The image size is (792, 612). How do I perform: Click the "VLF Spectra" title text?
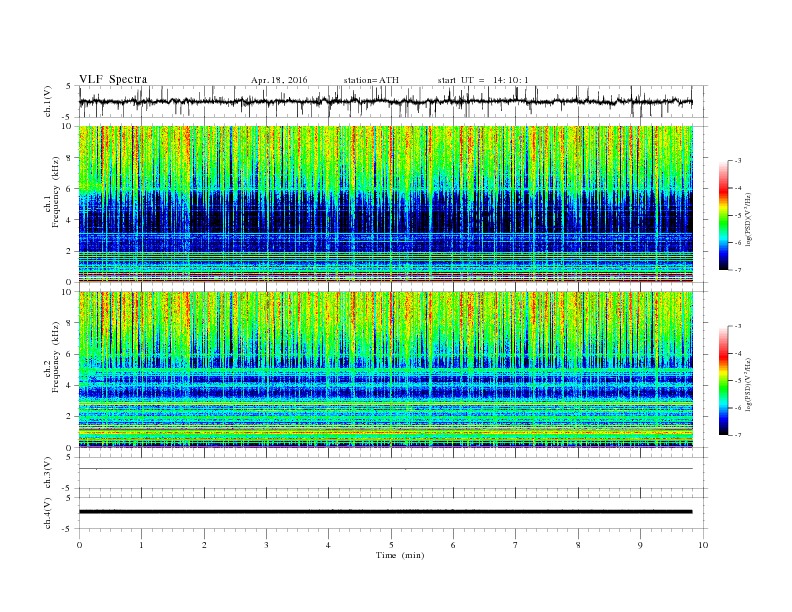point(113,79)
